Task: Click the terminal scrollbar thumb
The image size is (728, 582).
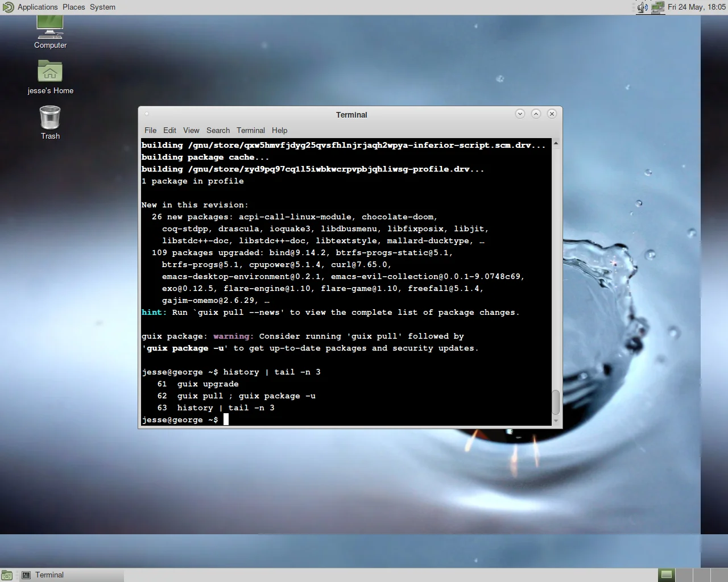Action: (x=556, y=402)
